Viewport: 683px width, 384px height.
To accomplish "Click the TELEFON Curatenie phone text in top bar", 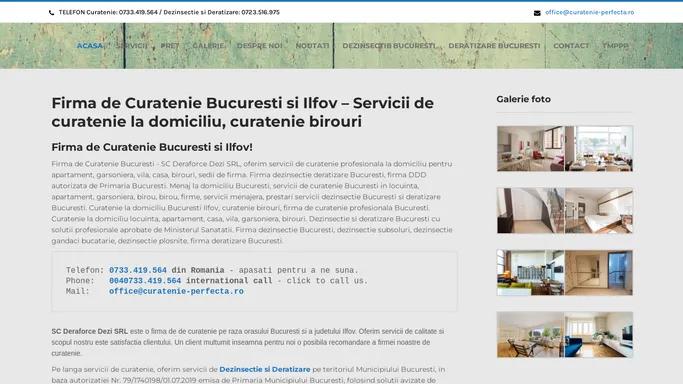I will coord(169,12).
